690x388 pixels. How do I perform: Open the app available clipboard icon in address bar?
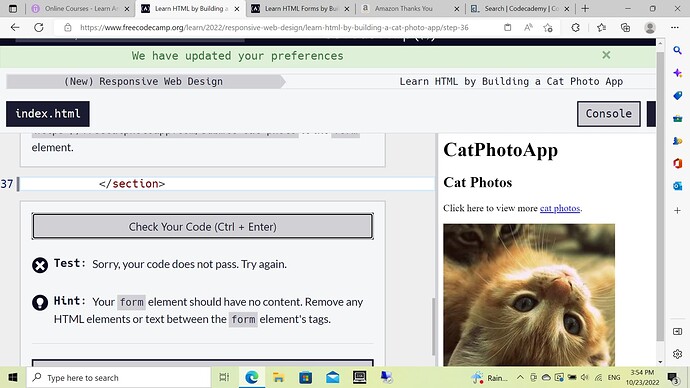(x=507, y=27)
